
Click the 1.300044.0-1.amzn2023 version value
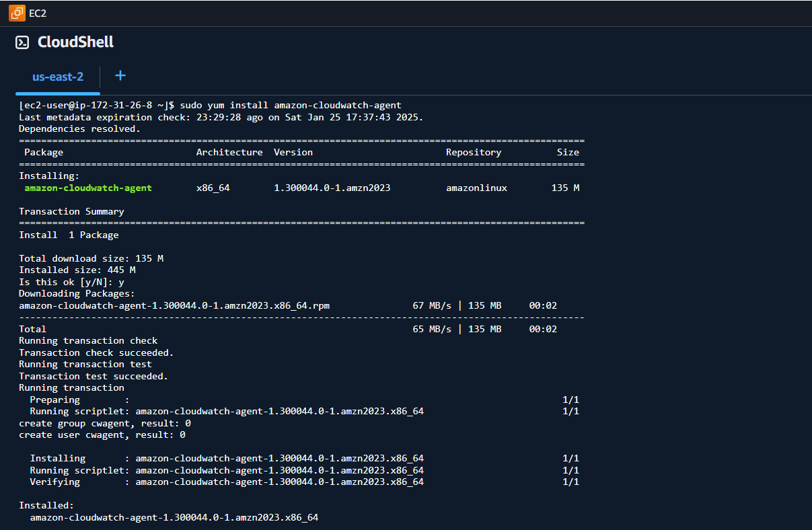tap(332, 188)
